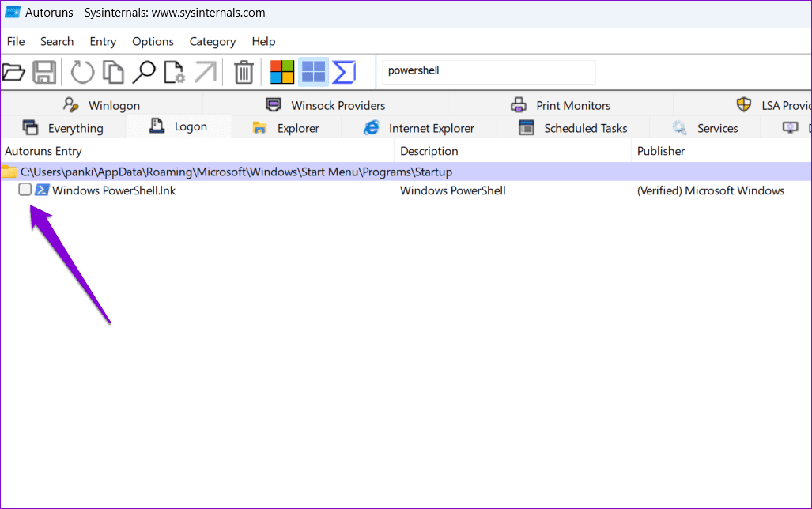
Task: Click the filter box containing powershell
Action: point(489,71)
